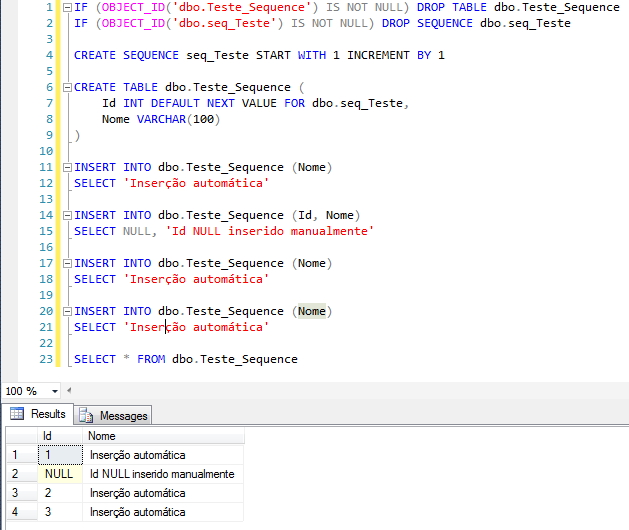Screen dimensions: 629x530
Task: Select the row header for result row 3
Action: click(22, 493)
